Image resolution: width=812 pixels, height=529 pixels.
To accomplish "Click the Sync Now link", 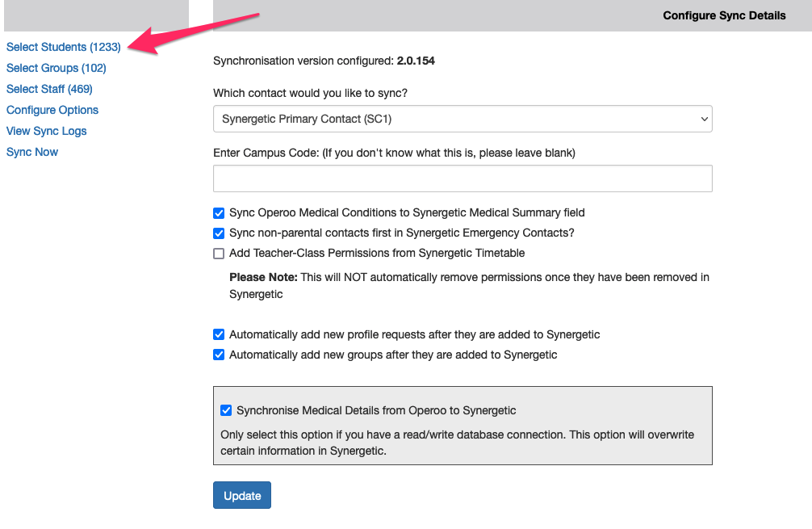I will click(x=32, y=152).
